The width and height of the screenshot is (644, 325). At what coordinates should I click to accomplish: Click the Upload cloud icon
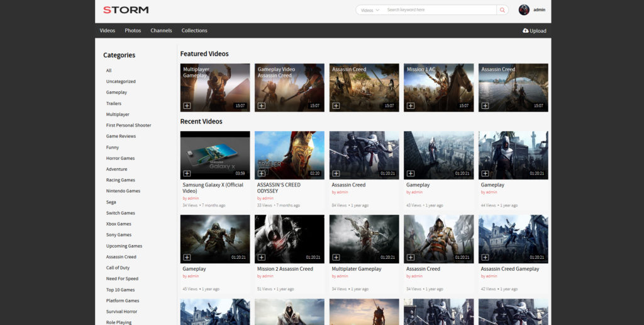click(525, 30)
